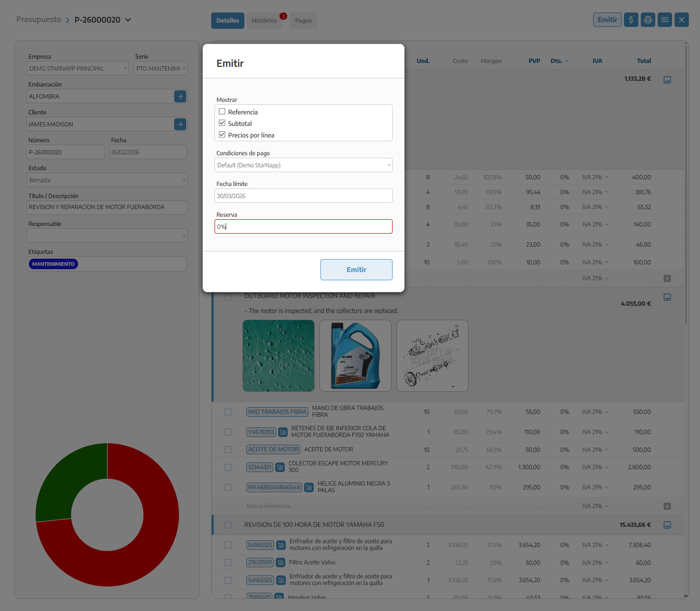The height and width of the screenshot is (611, 700).
Task: Open the Volvo Penta parts diagram thumbnail
Action: [x=433, y=356]
